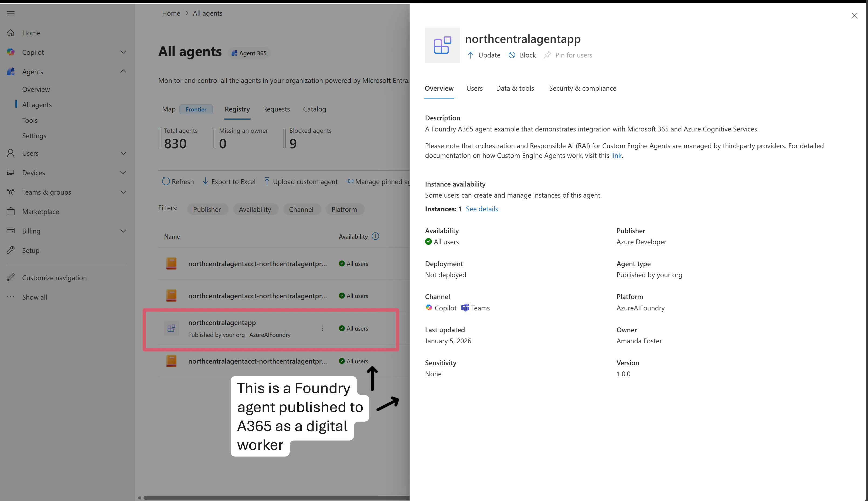Click the Copilot channel icon in panel

(428, 308)
